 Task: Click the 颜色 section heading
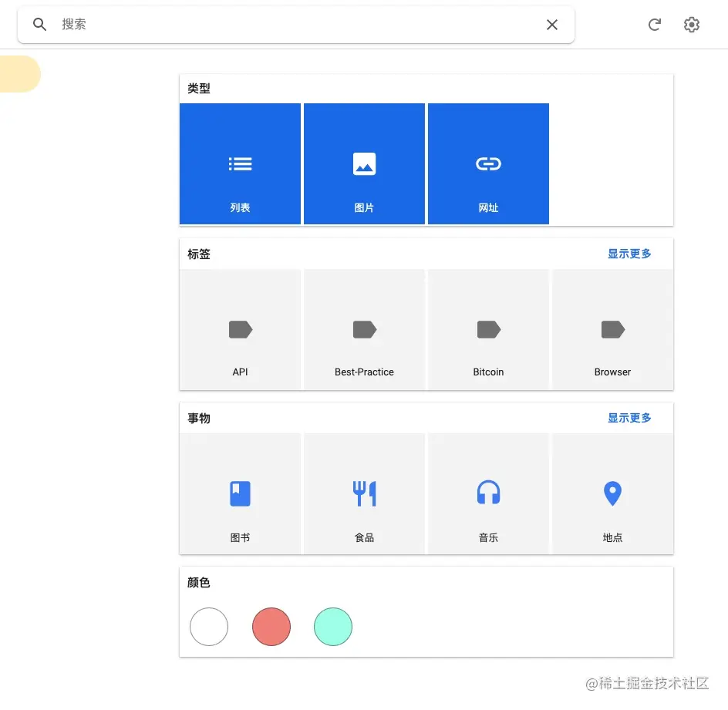pos(199,582)
